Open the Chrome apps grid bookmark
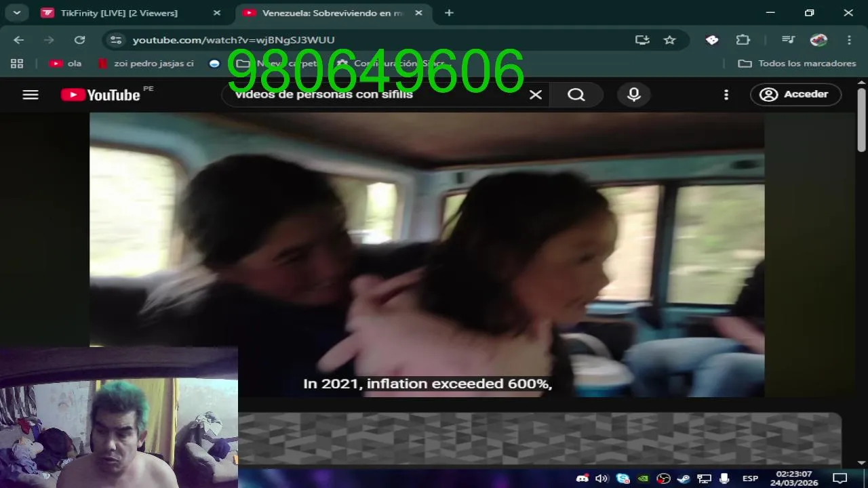This screenshot has width=868, height=488. tap(17, 63)
